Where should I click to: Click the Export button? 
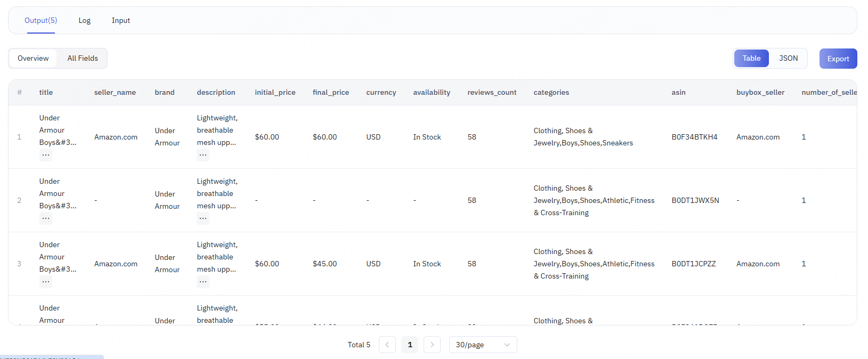[x=838, y=59]
